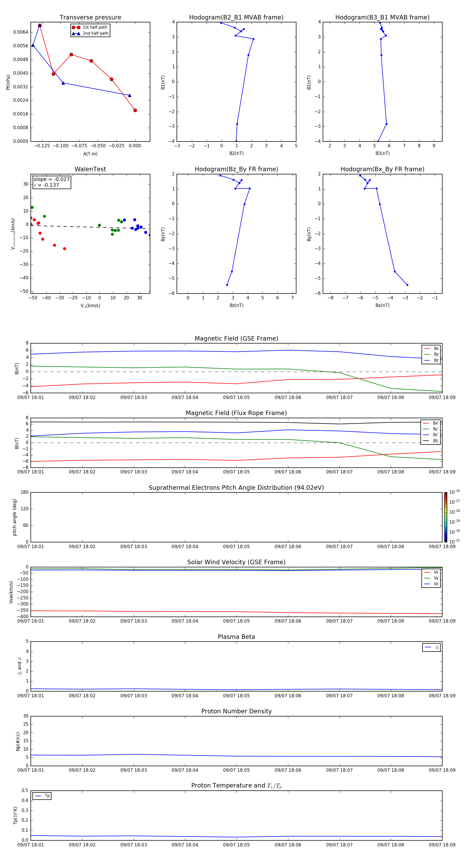Click the 'Hodogram(Bx_By FR frame)' title
Viewport: 473px width, 868px height.
[x=382, y=169]
